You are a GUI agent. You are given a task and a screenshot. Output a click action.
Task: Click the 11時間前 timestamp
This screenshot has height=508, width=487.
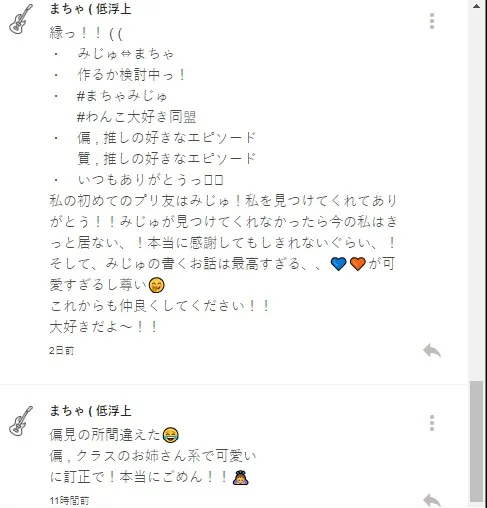click(x=69, y=500)
